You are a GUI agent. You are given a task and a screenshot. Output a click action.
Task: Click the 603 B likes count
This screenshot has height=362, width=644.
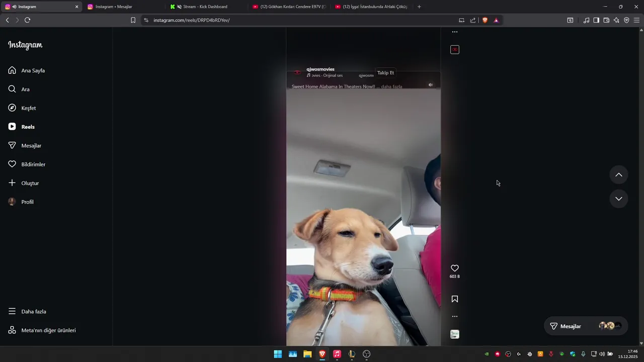coord(455,277)
